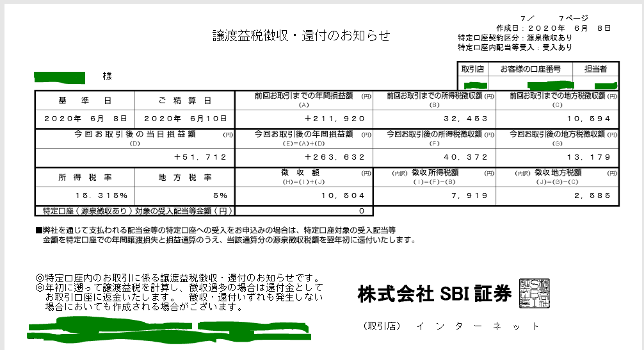Image resolution: width=644 pixels, height=350 pixels.
Task: Click 特定口座内配当等受入：受入あり line
Action: point(515,47)
